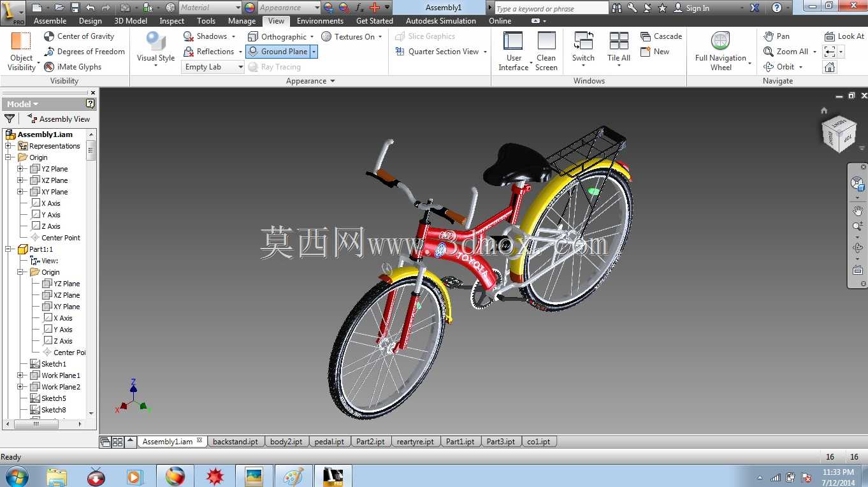Click the Undo arrow in quick access toolbar

click(90, 8)
